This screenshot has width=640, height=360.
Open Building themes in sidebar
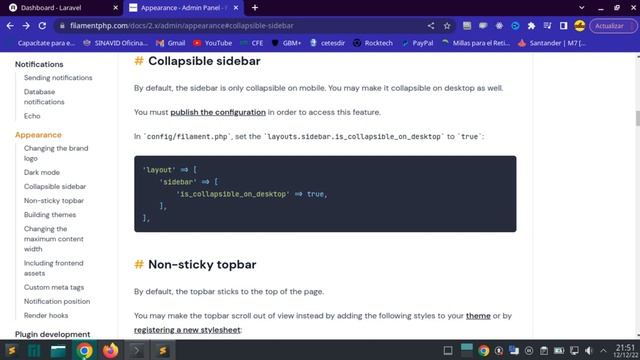tap(50, 215)
